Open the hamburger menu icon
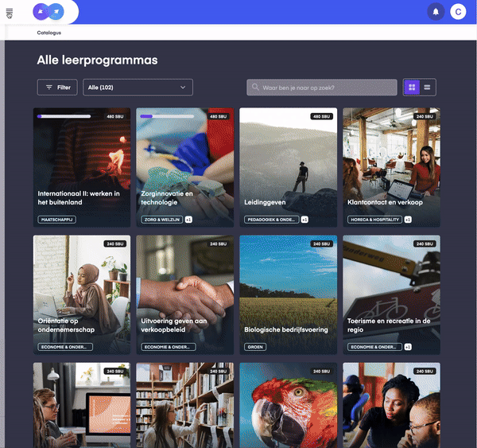 point(10,13)
